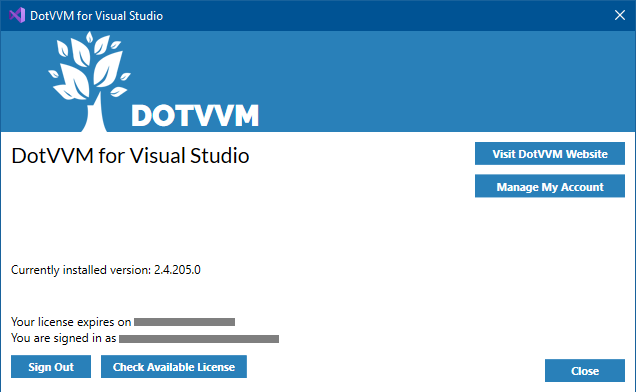Click Check Available License button
Viewport: 636px width, 392px height.
(174, 367)
